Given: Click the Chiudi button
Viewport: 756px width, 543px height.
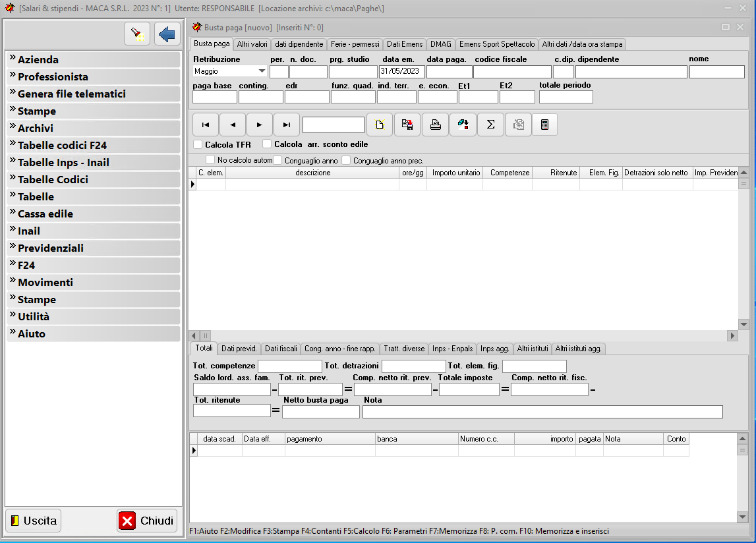Looking at the screenshot, I should (x=148, y=521).
